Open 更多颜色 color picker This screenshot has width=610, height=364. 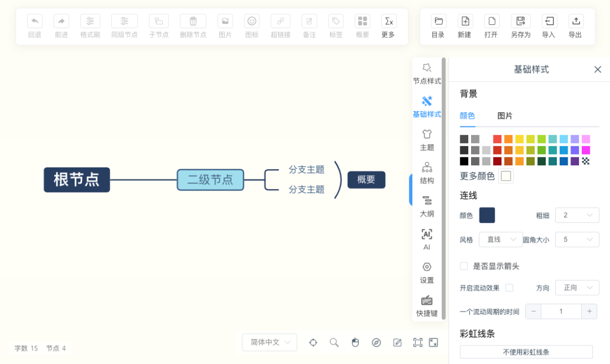506,176
